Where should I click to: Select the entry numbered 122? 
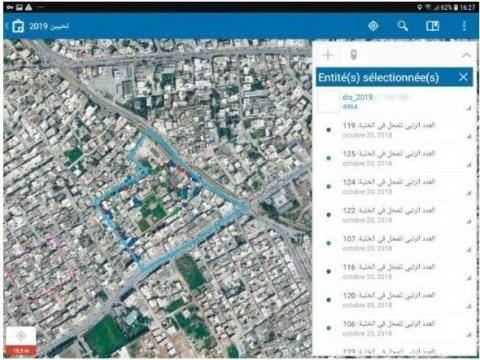395,215
